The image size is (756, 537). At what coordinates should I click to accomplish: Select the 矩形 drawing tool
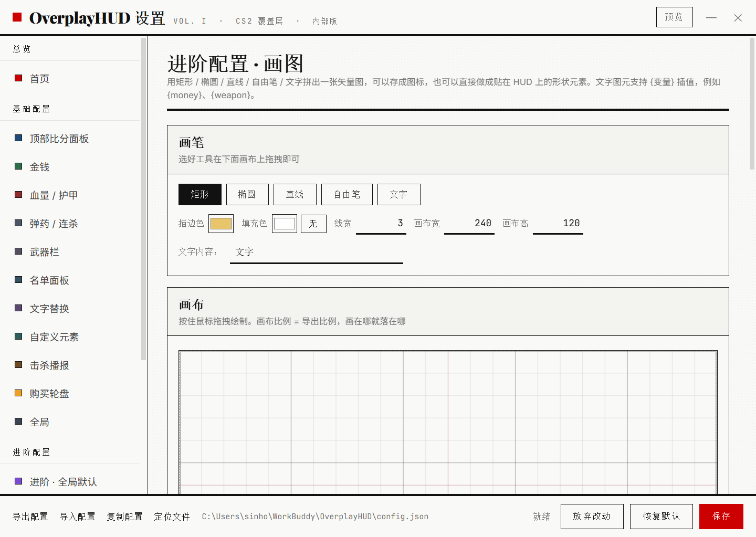coord(200,194)
